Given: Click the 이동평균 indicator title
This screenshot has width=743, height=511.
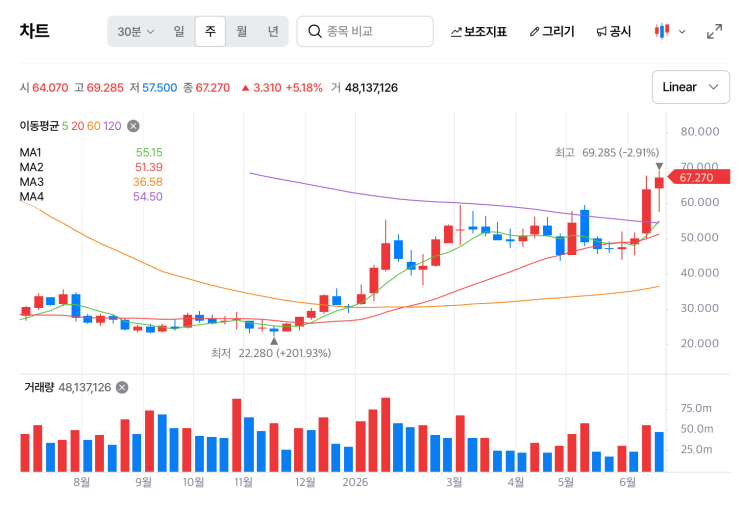Looking at the screenshot, I should point(39,126).
